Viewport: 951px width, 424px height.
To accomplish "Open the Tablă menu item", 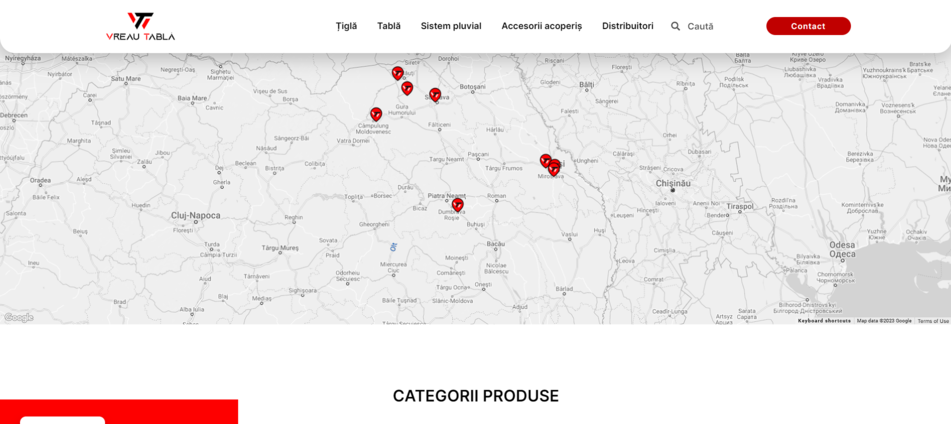I will pyautogui.click(x=388, y=26).
